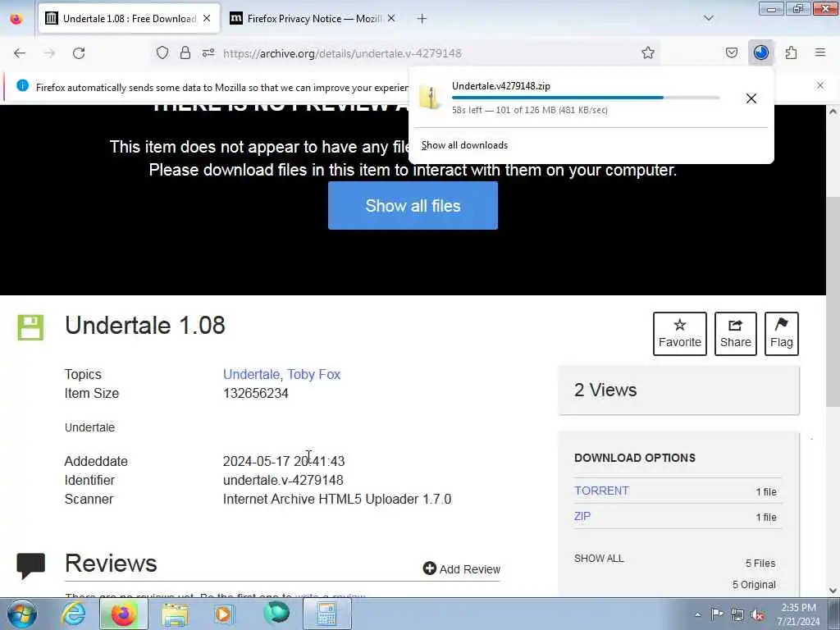Image resolution: width=840 pixels, height=630 pixels.
Task: Reload the current page
Action: tap(79, 53)
